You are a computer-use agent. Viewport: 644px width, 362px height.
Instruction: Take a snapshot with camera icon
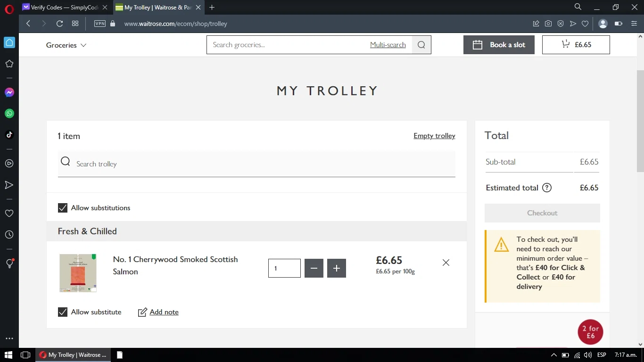[x=548, y=24]
